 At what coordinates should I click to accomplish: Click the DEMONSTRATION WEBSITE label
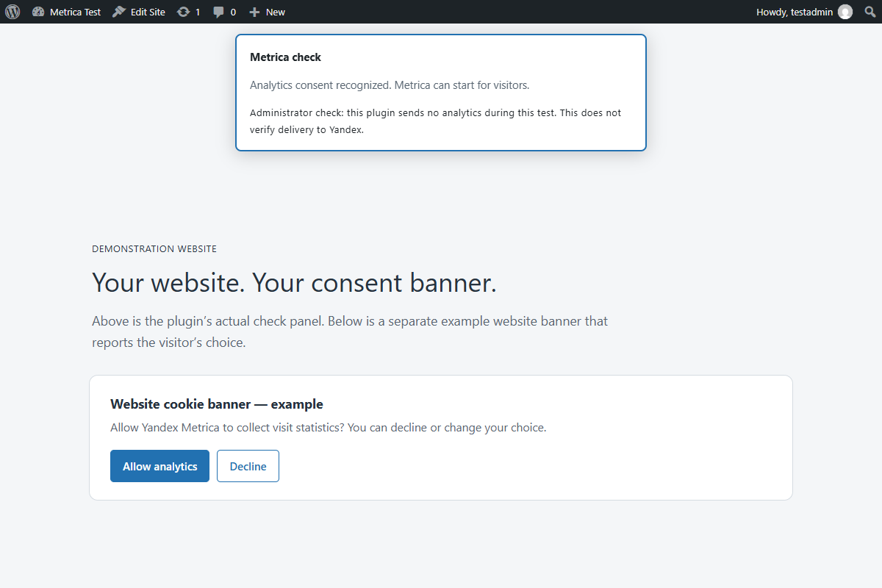[154, 249]
